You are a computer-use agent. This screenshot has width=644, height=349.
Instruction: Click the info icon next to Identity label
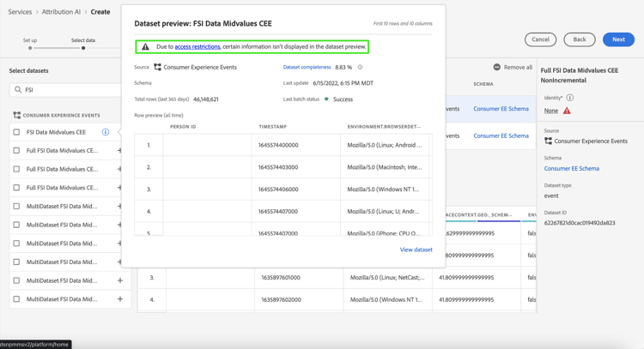(569, 98)
